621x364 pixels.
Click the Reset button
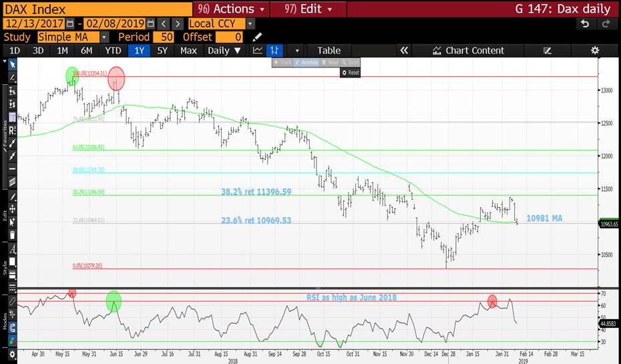click(x=350, y=73)
